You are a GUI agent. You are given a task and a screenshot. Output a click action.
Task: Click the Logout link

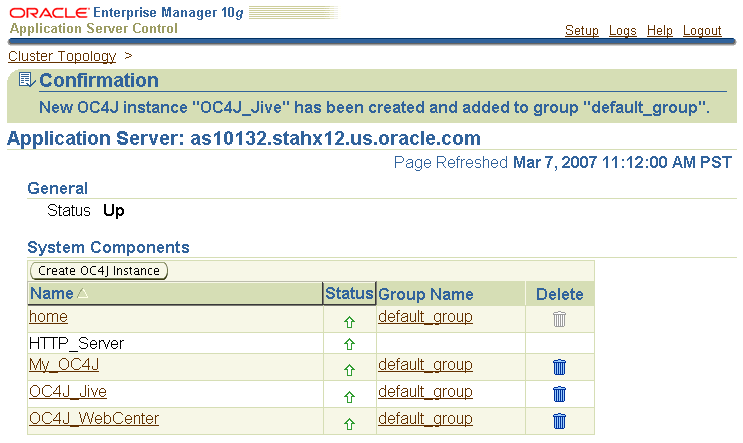coord(702,30)
